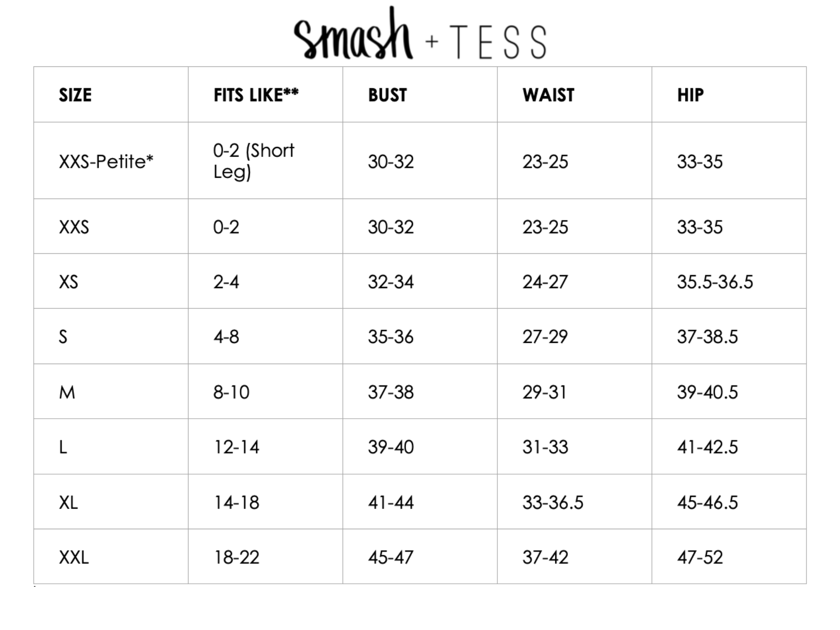Select the XS size row label
The image size is (840, 630).
[x=68, y=282]
